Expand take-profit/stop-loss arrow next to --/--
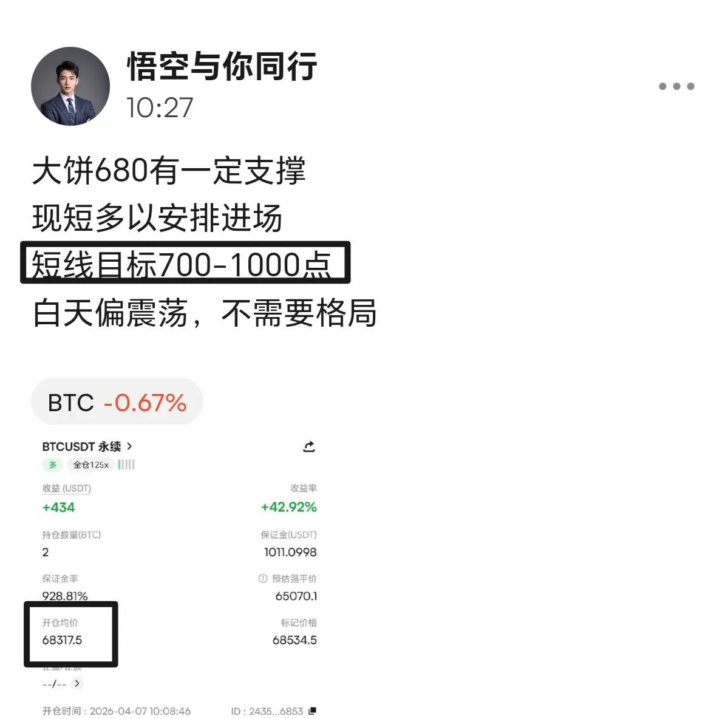This screenshot has width=728, height=719. [77, 683]
